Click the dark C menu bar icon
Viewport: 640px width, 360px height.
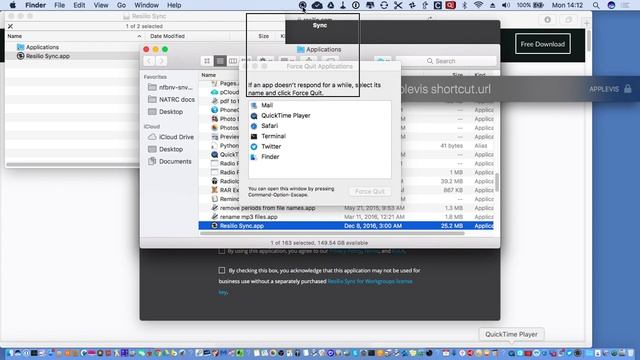click(438, 5)
